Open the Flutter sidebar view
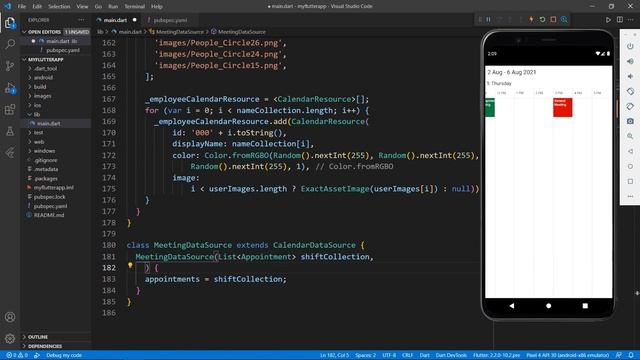Viewport: 640px width, 360px height. [10, 153]
